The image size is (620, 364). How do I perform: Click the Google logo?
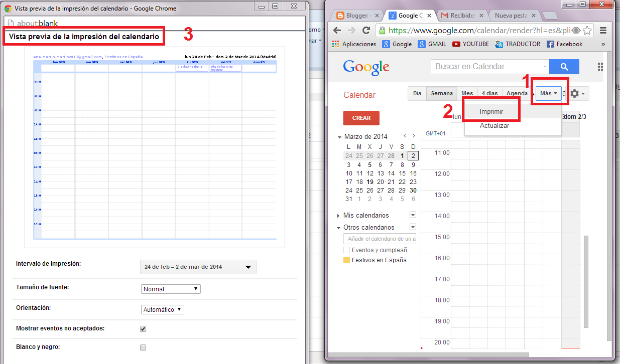366,68
